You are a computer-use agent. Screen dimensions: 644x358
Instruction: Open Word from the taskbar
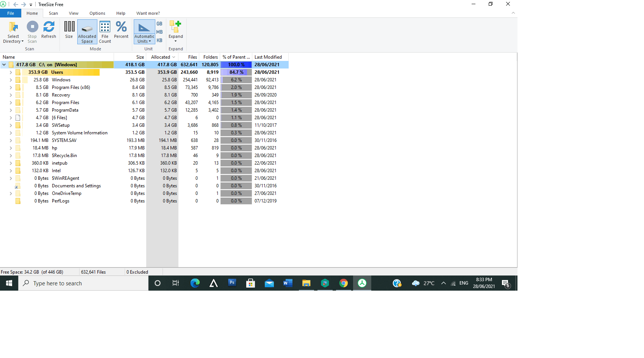pos(288,283)
